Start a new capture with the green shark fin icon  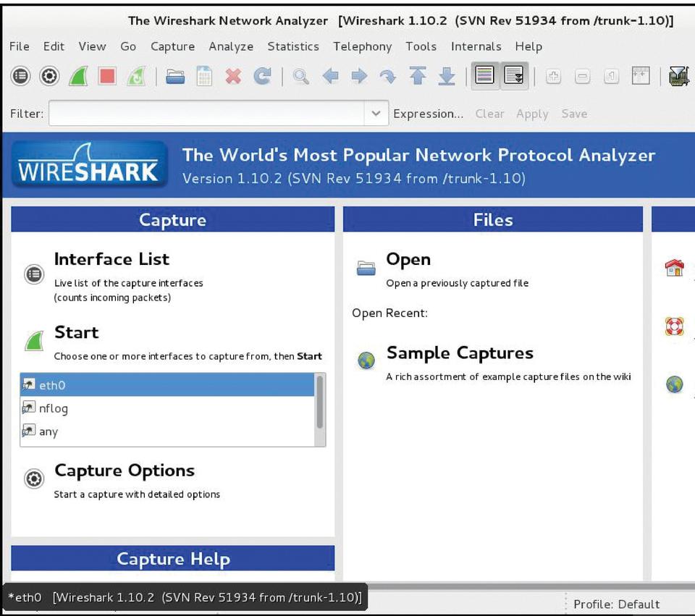point(78,76)
